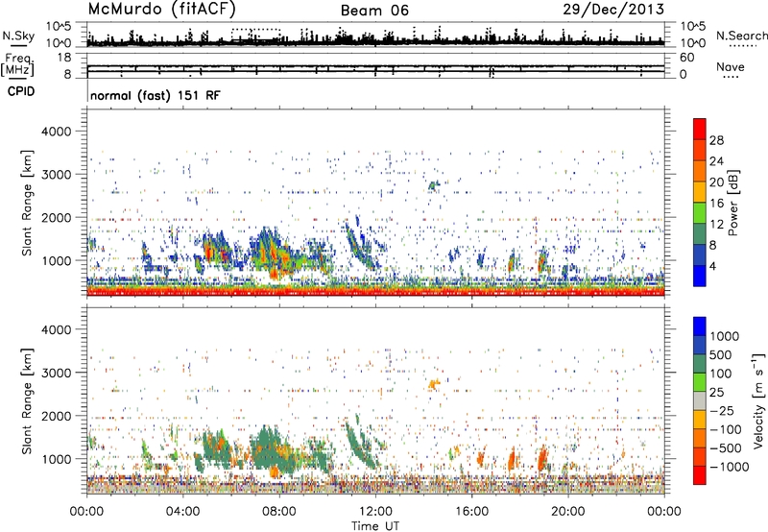Click the 'Power [dB]' colorbar label
Viewport: 768px width, 532px height.
732,203
